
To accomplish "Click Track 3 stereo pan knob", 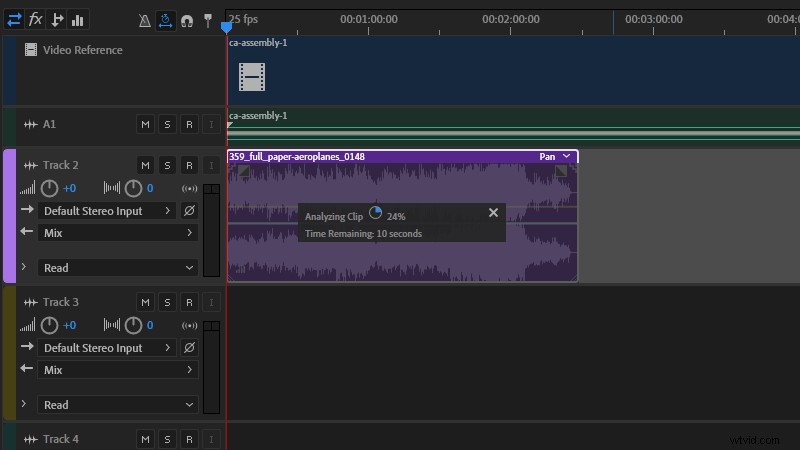I will click(x=133, y=326).
